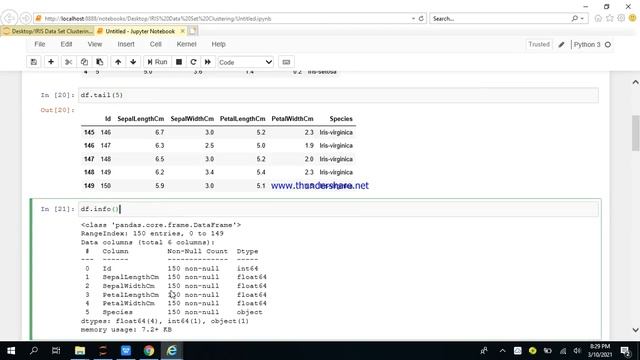Open the Kernel menu
The width and height of the screenshot is (640, 360).
click(x=187, y=44)
